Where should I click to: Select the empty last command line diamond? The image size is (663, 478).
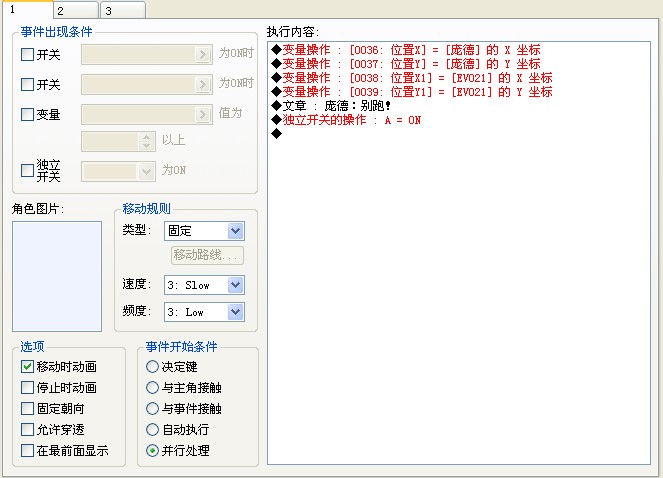(x=277, y=134)
